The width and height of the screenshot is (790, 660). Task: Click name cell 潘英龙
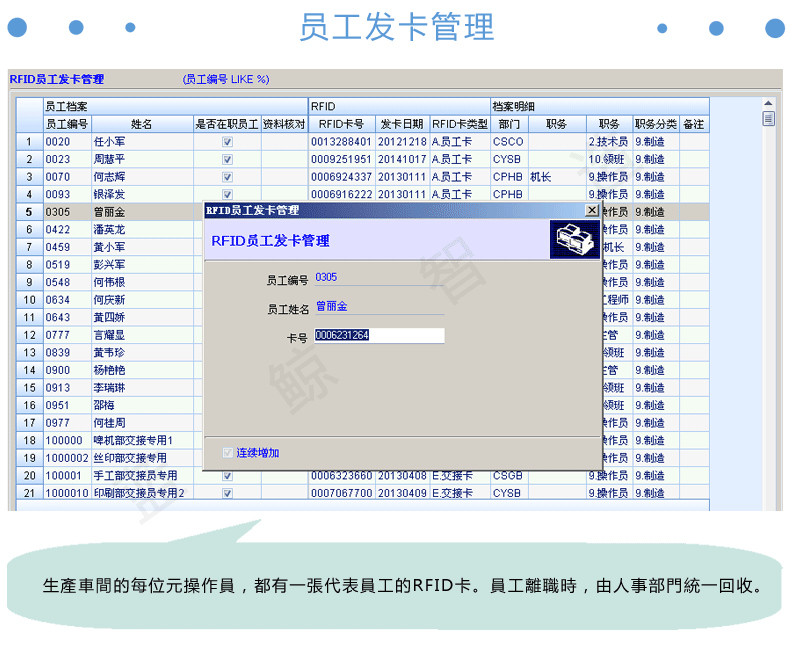click(142, 230)
